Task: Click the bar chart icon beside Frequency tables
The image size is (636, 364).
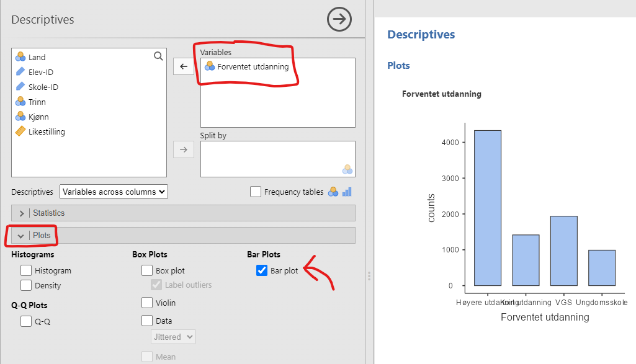Action: [x=347, y=192]
